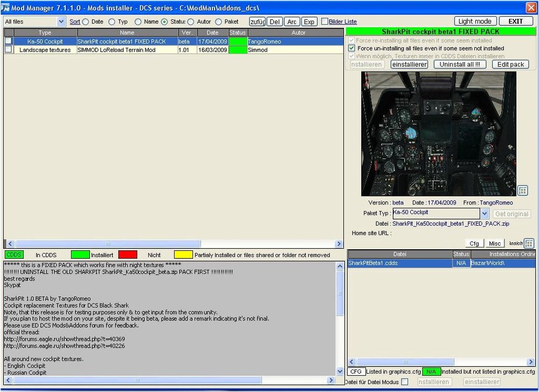
Task: Switch to the Misc tab
Action: click(x=495, y=243)
